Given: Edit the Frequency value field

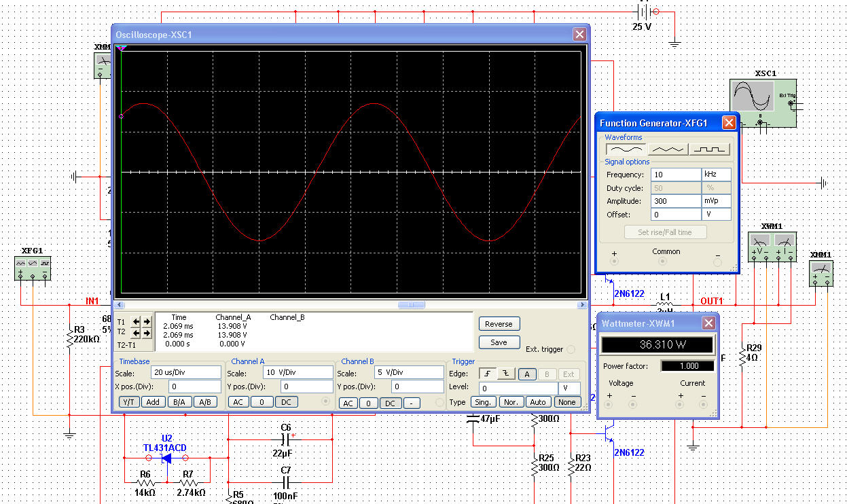Looking at the screenshot, I should click(x=675, y=175).
